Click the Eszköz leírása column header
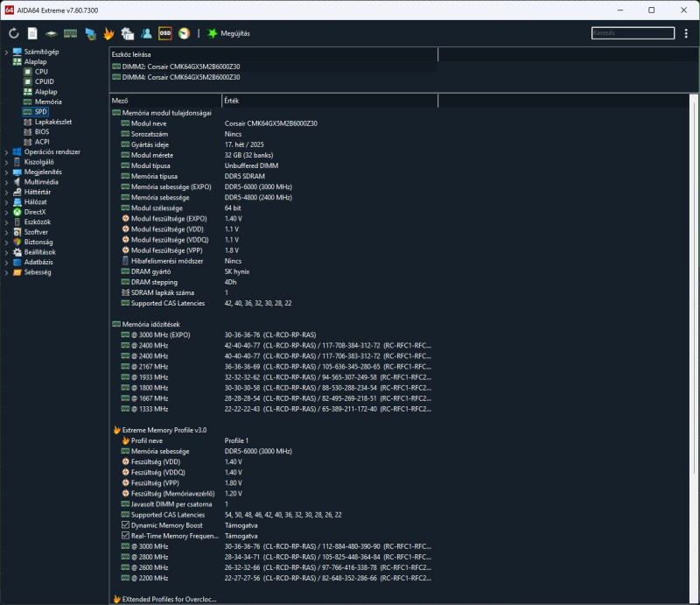The height and width of the screenshot is (605, 700). [x=274, y=54]
